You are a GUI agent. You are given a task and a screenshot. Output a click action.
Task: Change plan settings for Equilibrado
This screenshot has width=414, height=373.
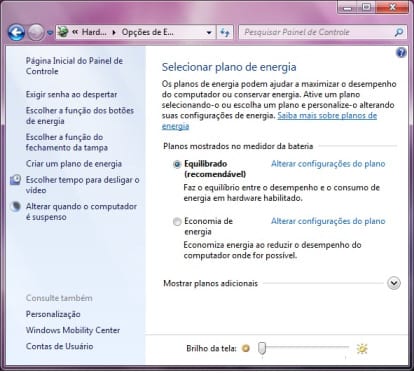click(x=328, y=164)
